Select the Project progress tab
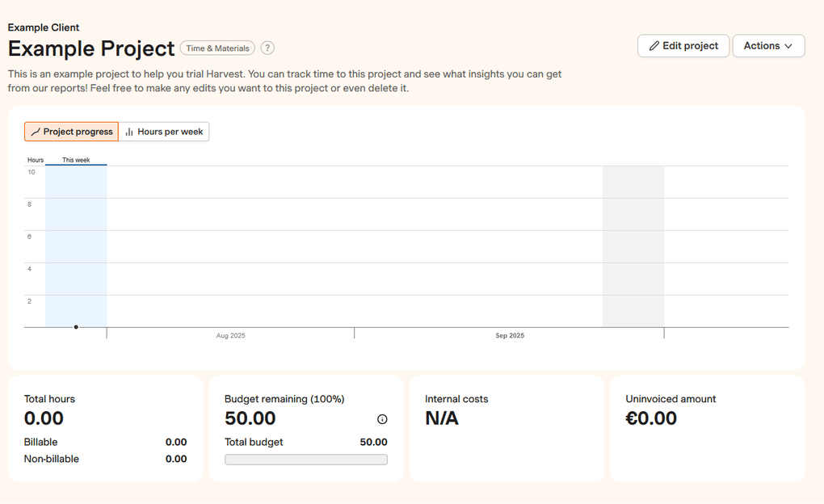This screenshot has width=824, height=504. [71, 131]
